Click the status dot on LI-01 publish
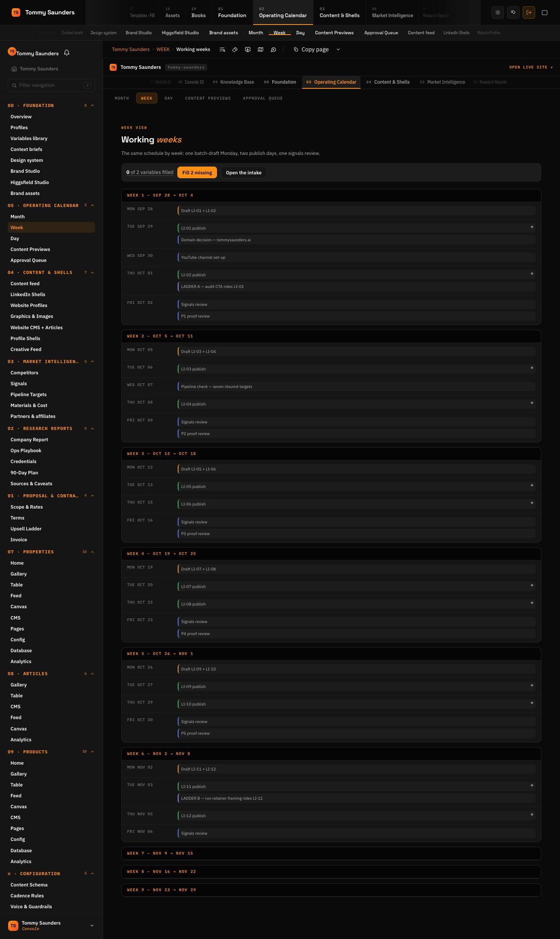The height and width of the screenshot is (939, 560). [x=532, y=227]
